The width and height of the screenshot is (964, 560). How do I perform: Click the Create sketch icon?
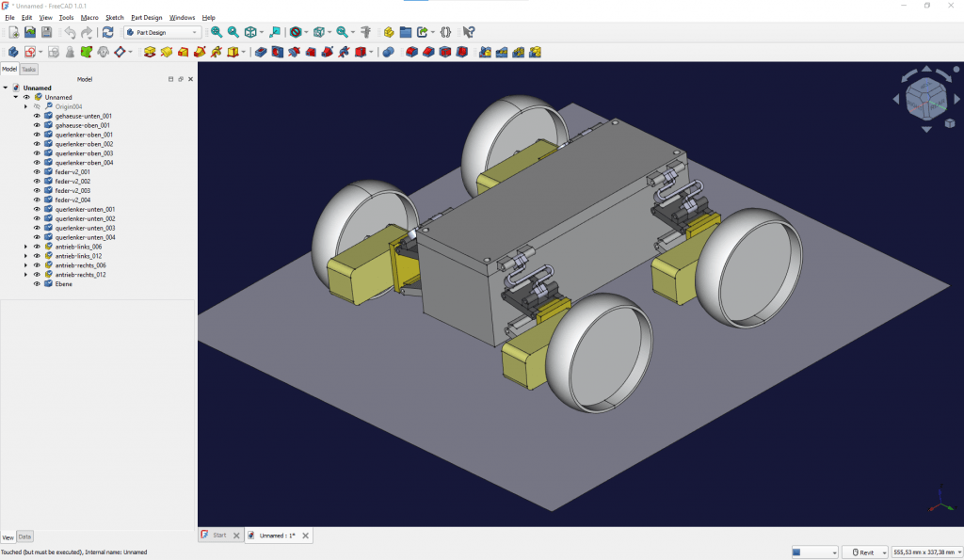tap(29, 53)
